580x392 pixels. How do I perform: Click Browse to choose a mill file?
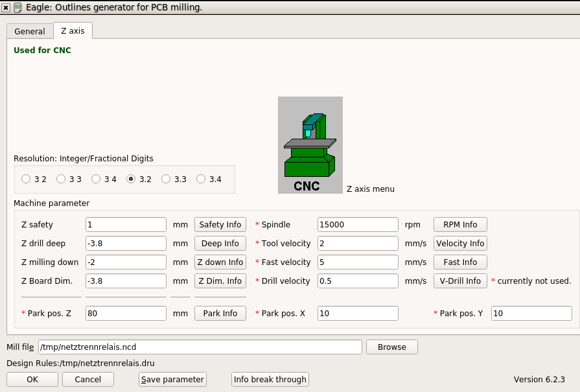(391, 347)
